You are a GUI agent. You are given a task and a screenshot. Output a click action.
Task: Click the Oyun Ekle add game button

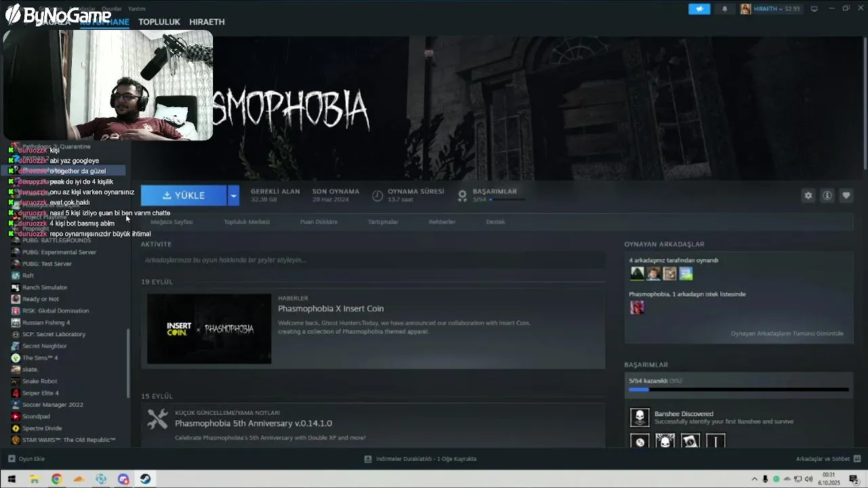(x=26, y=459)
